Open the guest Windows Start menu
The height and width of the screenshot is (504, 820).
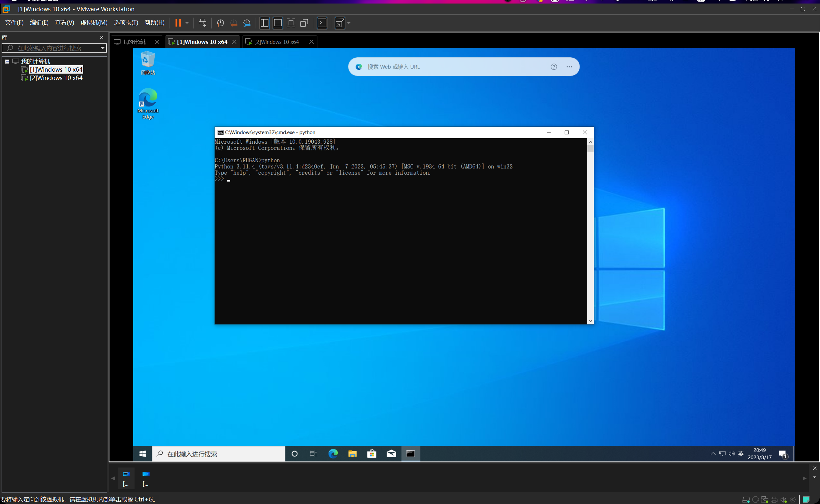[143, 454]
